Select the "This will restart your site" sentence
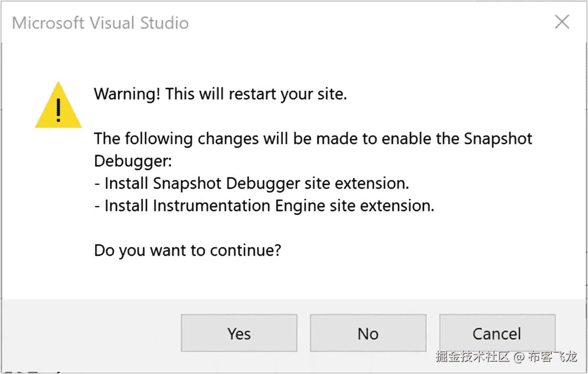 coord(256,93)
